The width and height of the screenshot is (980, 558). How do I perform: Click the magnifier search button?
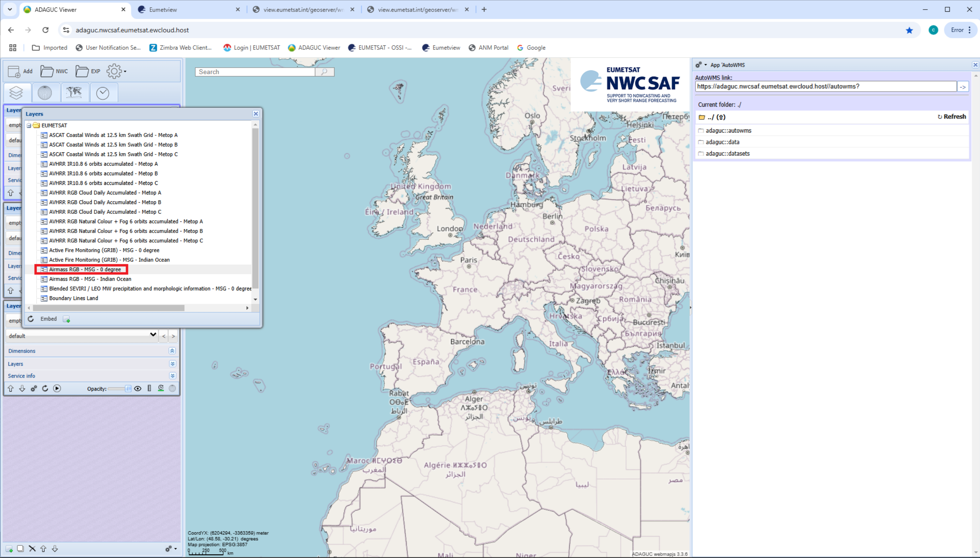325,72
